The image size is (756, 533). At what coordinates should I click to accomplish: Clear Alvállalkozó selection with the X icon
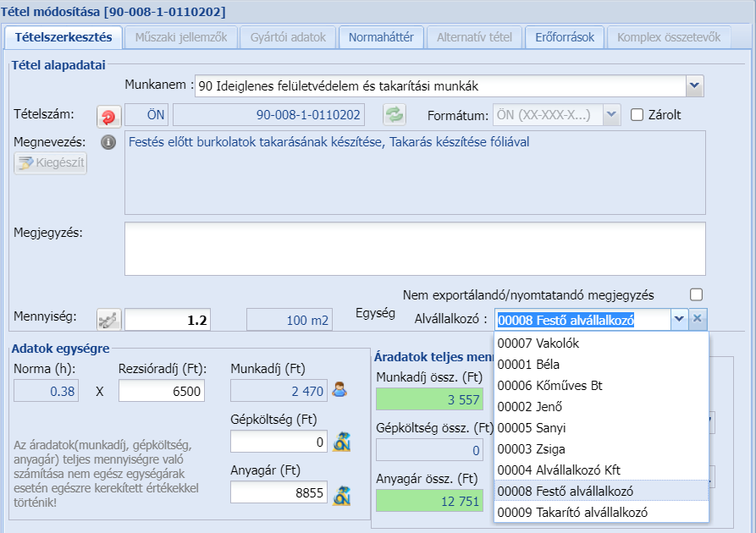click(x=697, y=319)
